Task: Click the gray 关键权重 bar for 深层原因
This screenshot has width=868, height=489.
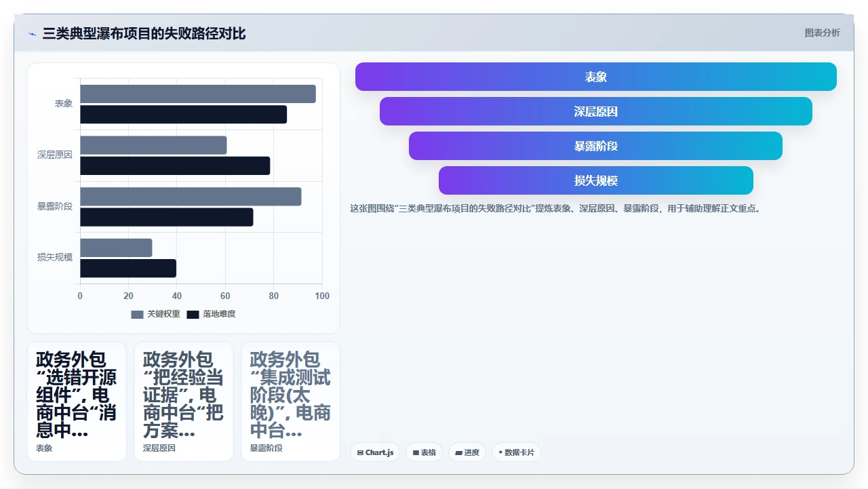Action: 153,145
